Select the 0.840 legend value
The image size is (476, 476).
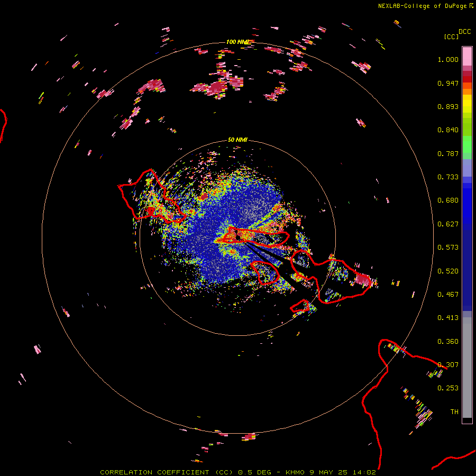pos(448,130)
